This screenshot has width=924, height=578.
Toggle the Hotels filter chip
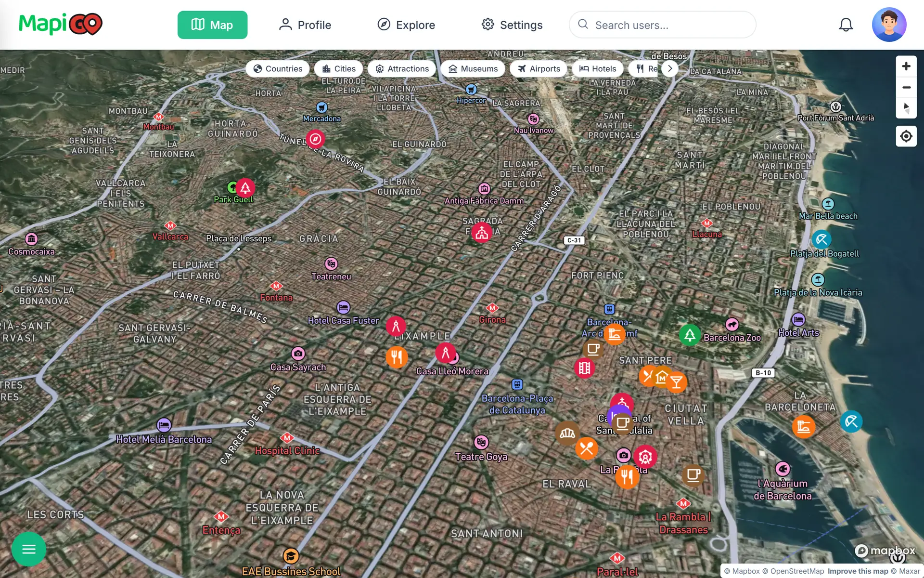point(598,69)
